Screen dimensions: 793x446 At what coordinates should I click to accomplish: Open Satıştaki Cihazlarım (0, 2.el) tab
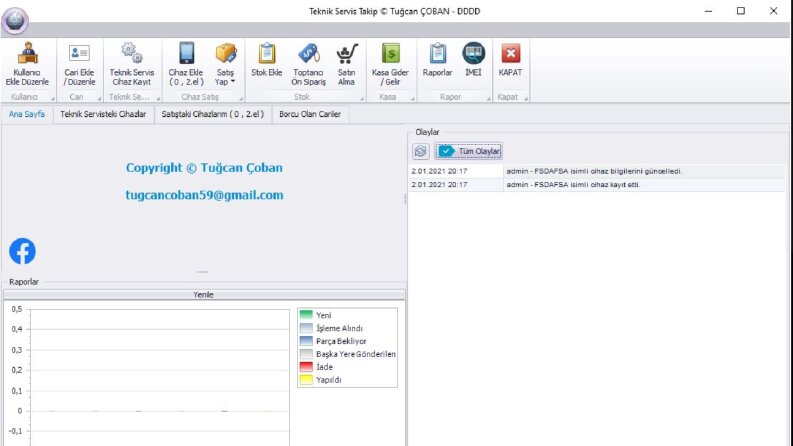coord(213,114)
